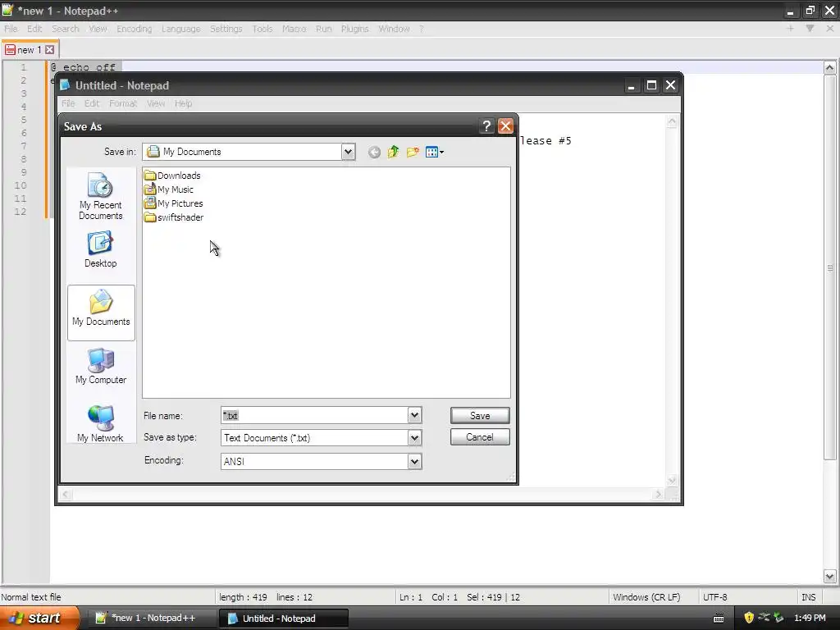Select the swiftshader folder

(x=174, y=217)
